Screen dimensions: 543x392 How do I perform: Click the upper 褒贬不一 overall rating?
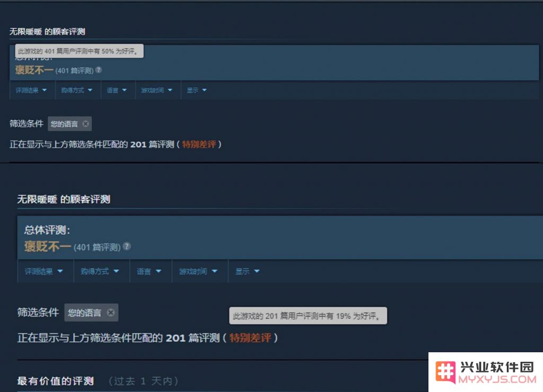34,70
